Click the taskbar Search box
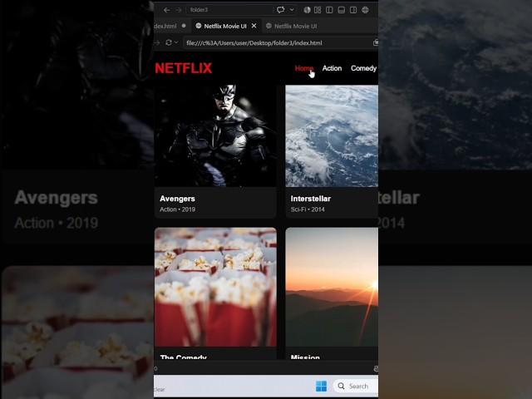532x399 pixels. tap(357, 386)
